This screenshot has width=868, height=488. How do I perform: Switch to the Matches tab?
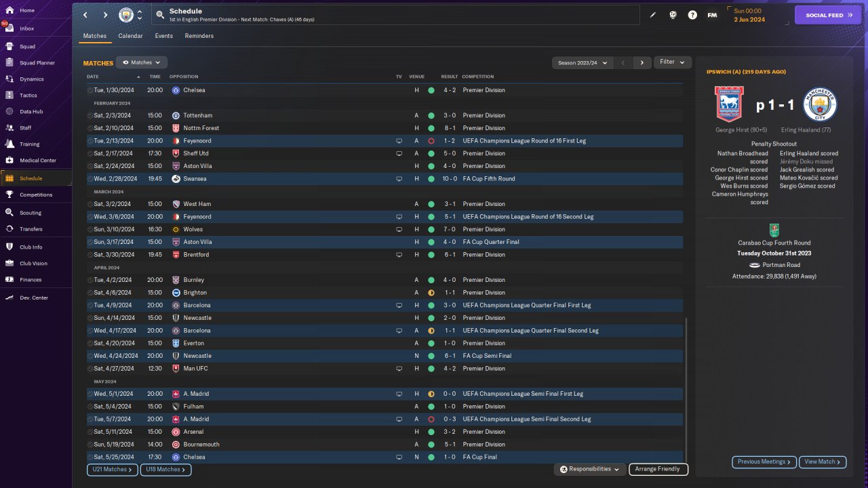(x=95, y=36)
